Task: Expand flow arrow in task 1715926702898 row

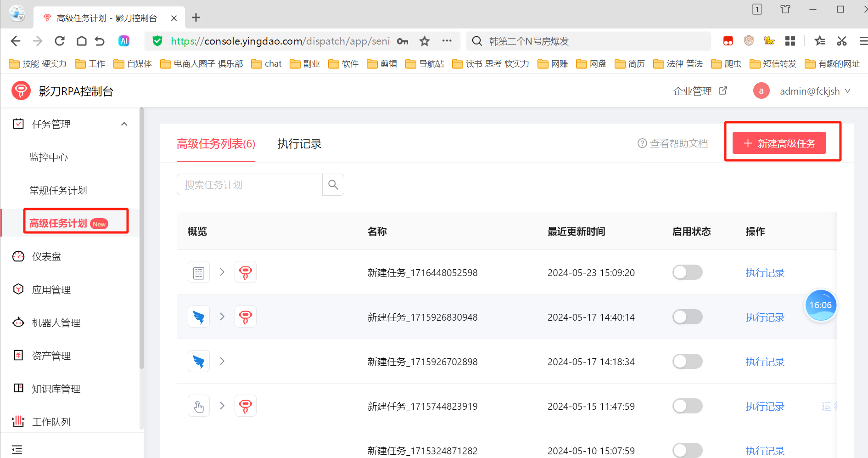Action: 222,361
